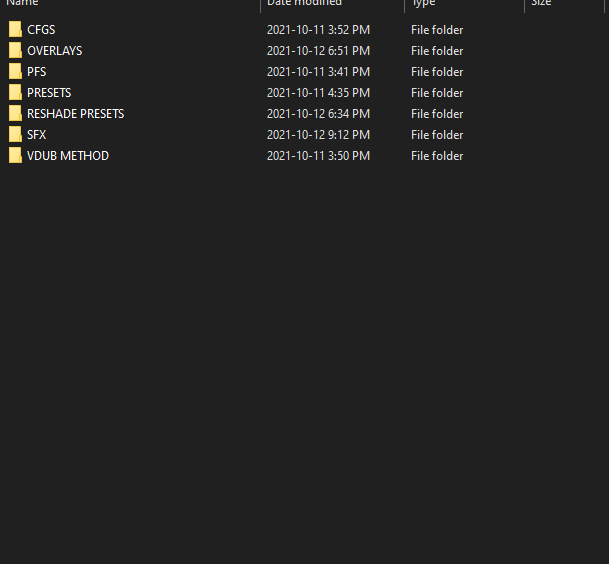Click the SFX date ending 9:12 PM
The width and height of the screenshot is (609, 564).
(x=318, y=135)
